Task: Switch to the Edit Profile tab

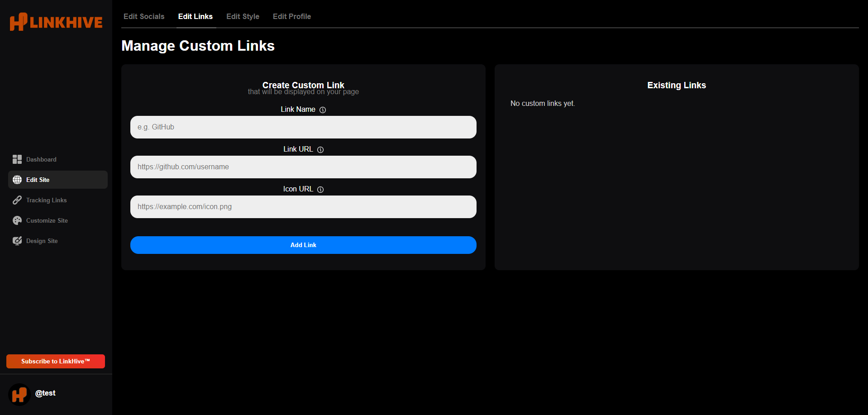Action: tap(291, 16)
